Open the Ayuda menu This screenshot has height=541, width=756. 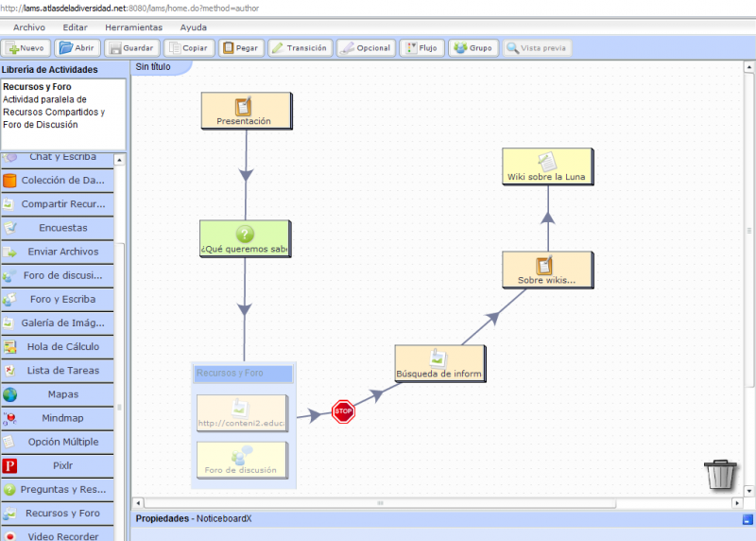coord(194,27)
